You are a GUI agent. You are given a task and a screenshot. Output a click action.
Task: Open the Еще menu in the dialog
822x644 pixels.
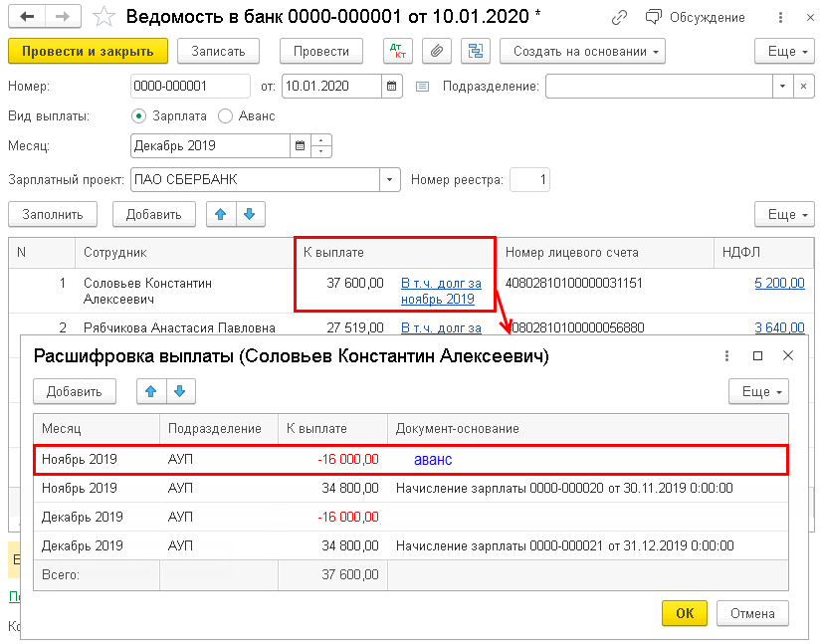click(759, 391)
